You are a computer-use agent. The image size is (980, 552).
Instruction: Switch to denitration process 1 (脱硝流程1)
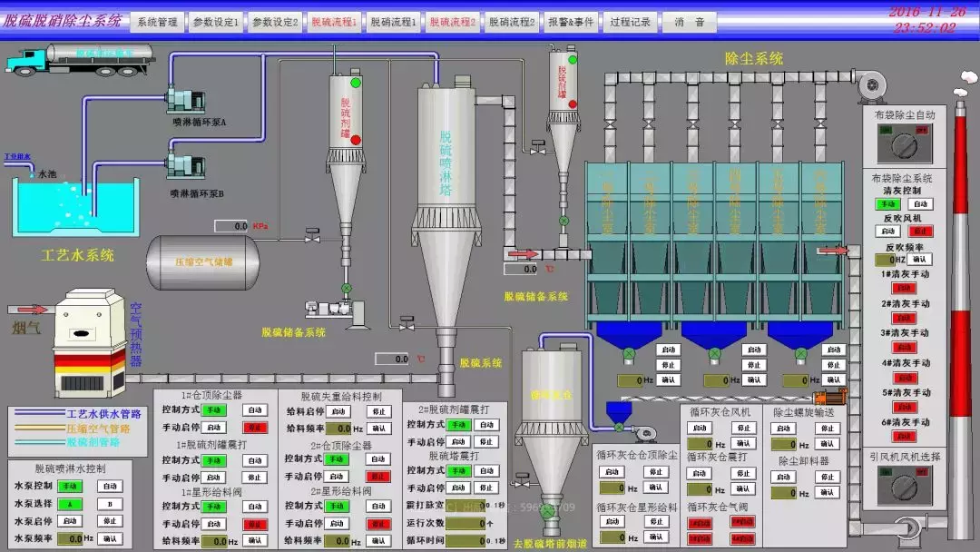pos(393,22)
